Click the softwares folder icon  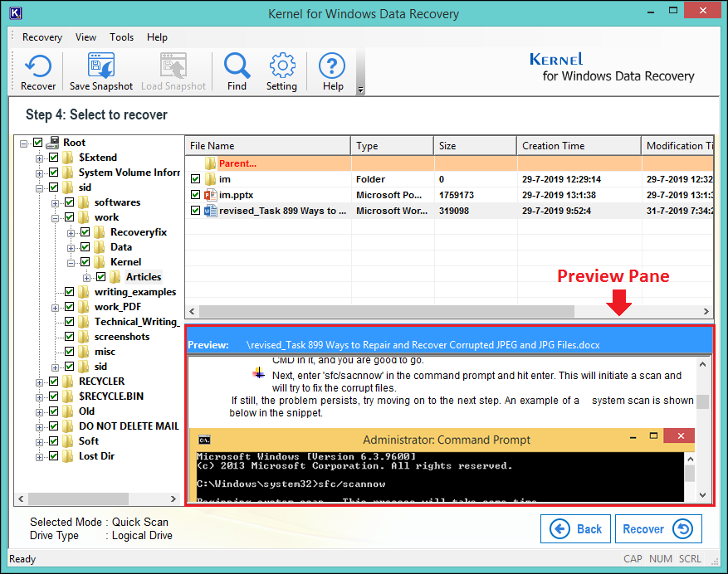84,202
